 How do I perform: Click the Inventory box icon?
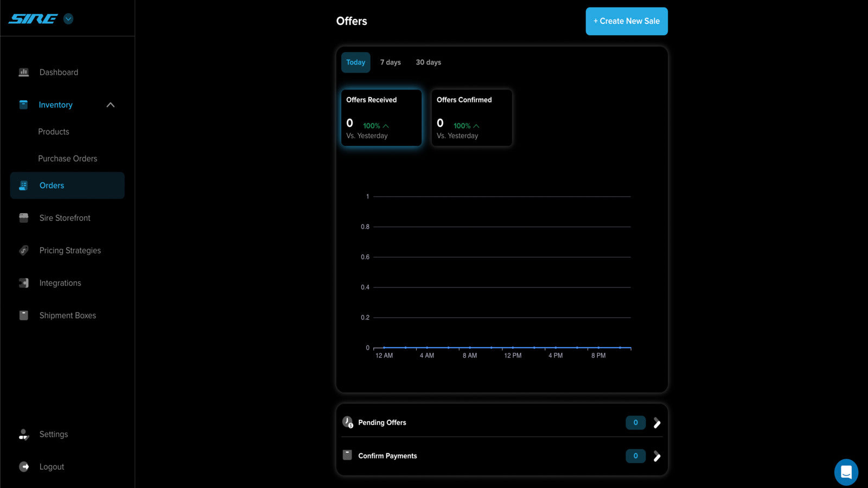23,105
